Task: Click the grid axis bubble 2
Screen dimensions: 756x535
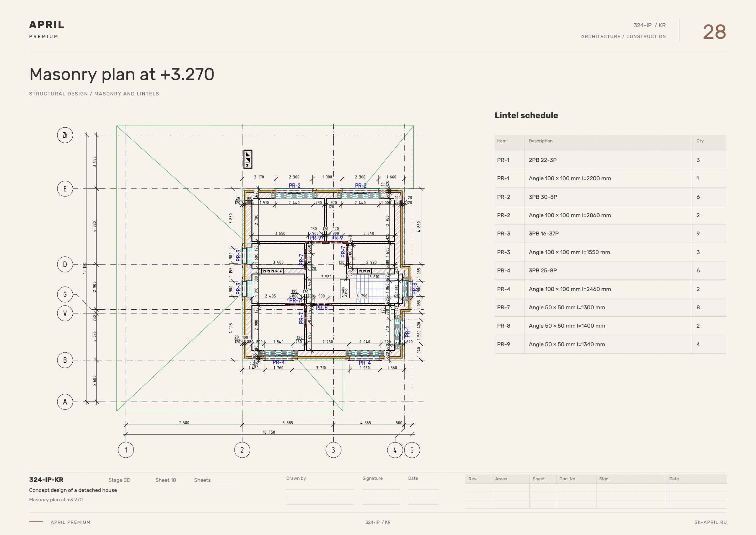Action: [x=242, y=450]
